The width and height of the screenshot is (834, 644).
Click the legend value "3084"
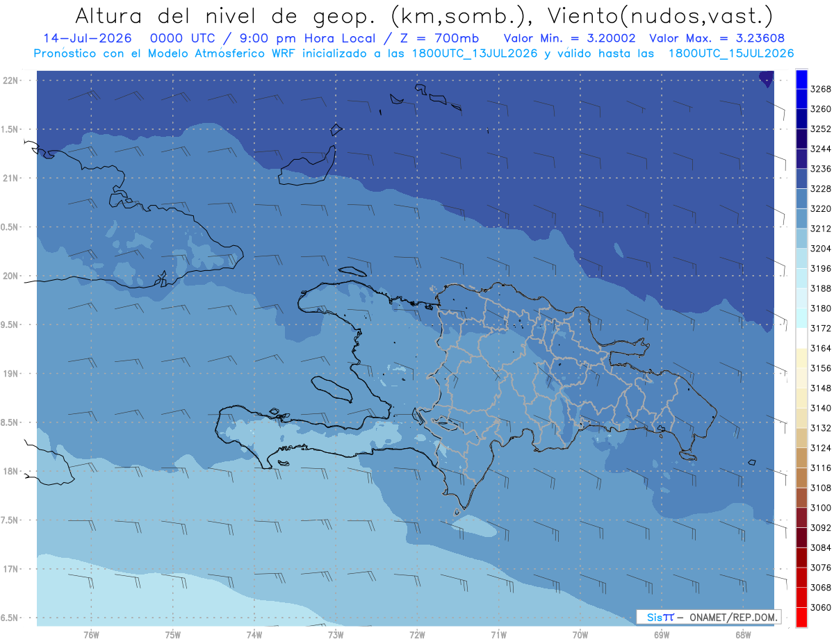[820, 547]
